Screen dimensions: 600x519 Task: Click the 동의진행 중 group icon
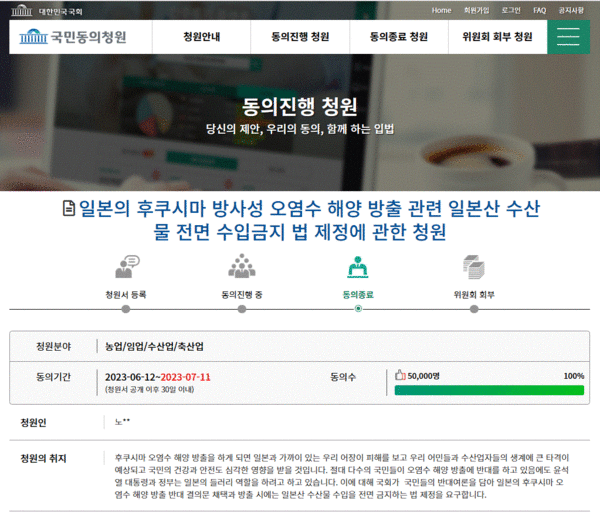click(242, 266)
